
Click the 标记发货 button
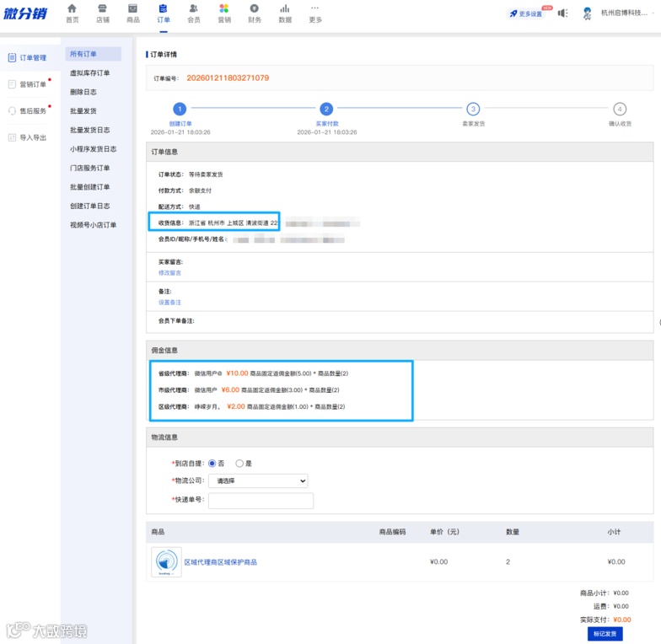(x=605, y=634)
